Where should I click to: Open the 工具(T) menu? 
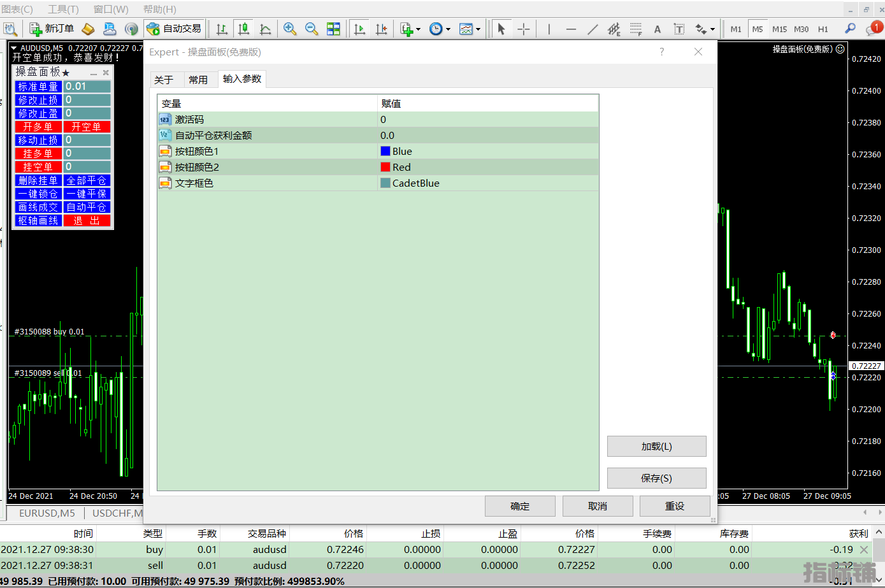tap(63, 10)
